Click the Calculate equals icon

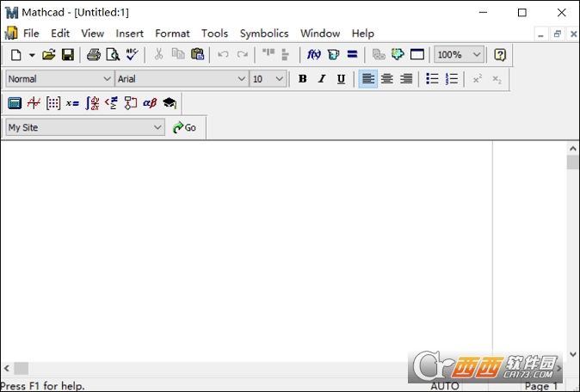[352, 55]
